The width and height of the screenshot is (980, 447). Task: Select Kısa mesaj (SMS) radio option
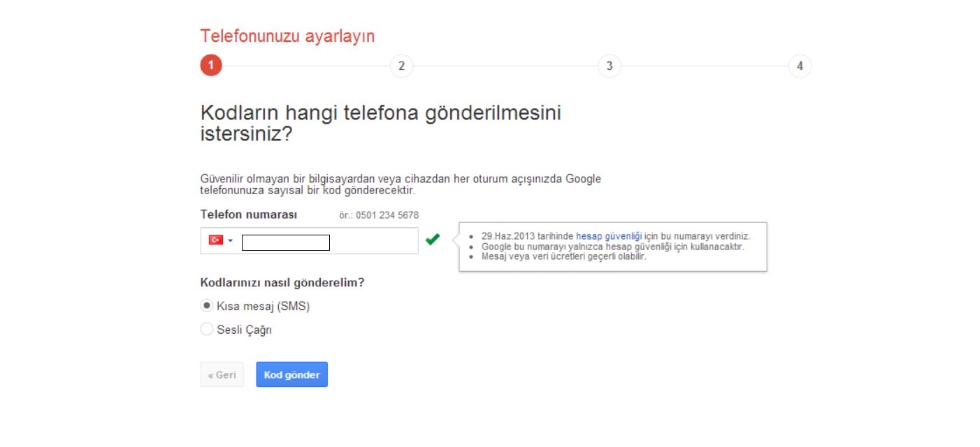207,306
